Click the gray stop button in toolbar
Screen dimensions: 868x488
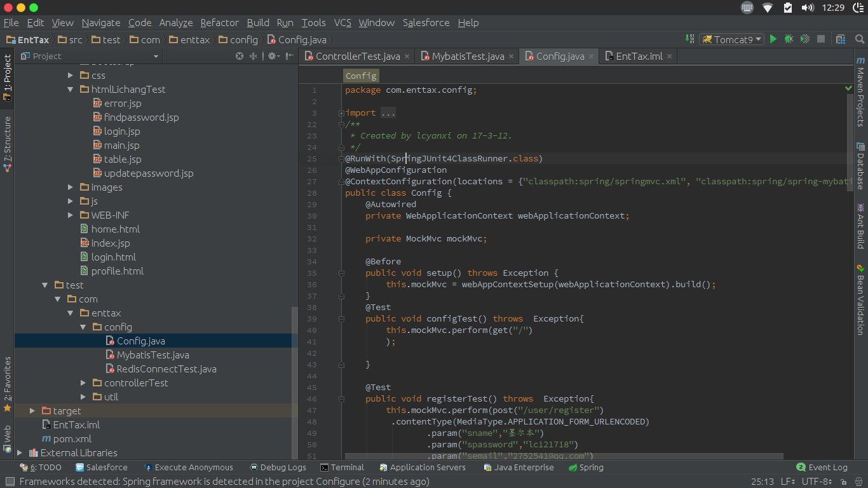(821, 39)
